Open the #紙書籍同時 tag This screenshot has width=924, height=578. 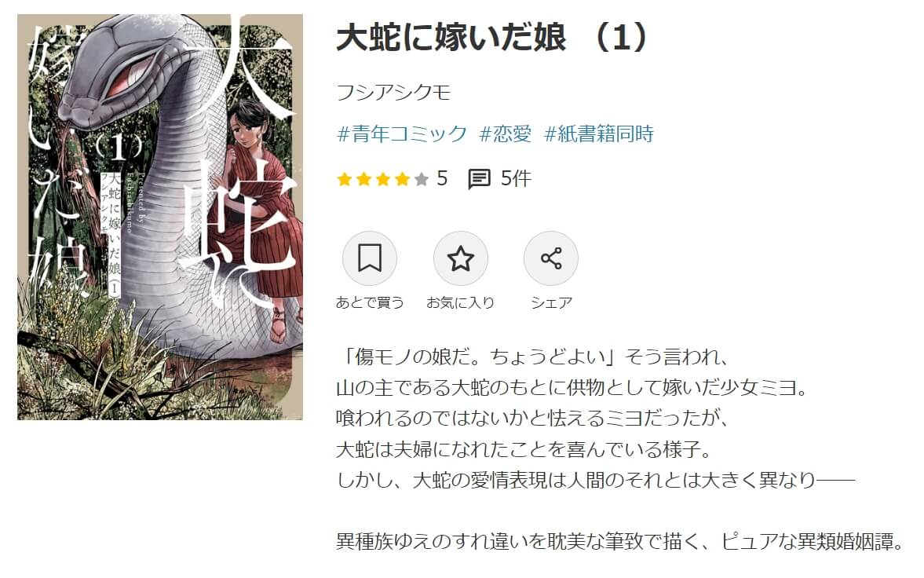pos(599,134)
